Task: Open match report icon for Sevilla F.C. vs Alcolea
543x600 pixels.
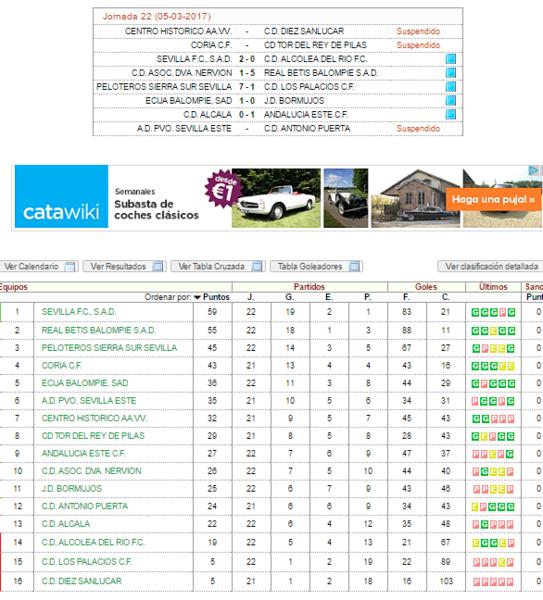Action: coord(451,59)
